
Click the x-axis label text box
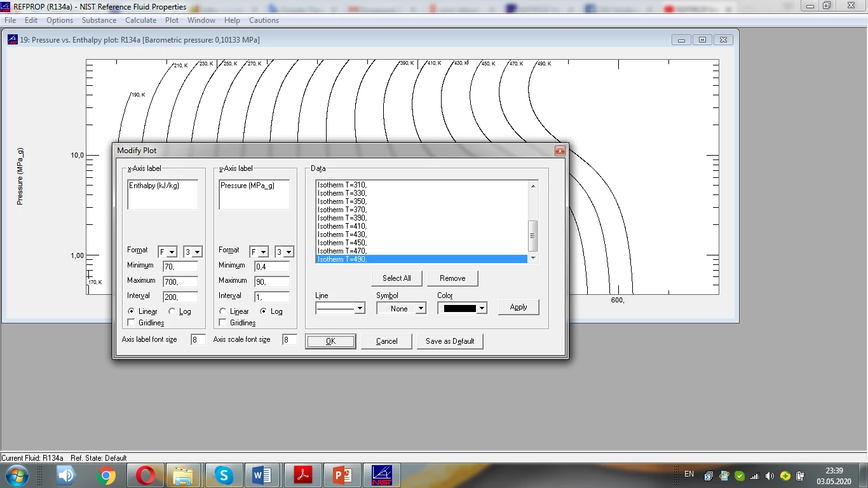[163, 194]
